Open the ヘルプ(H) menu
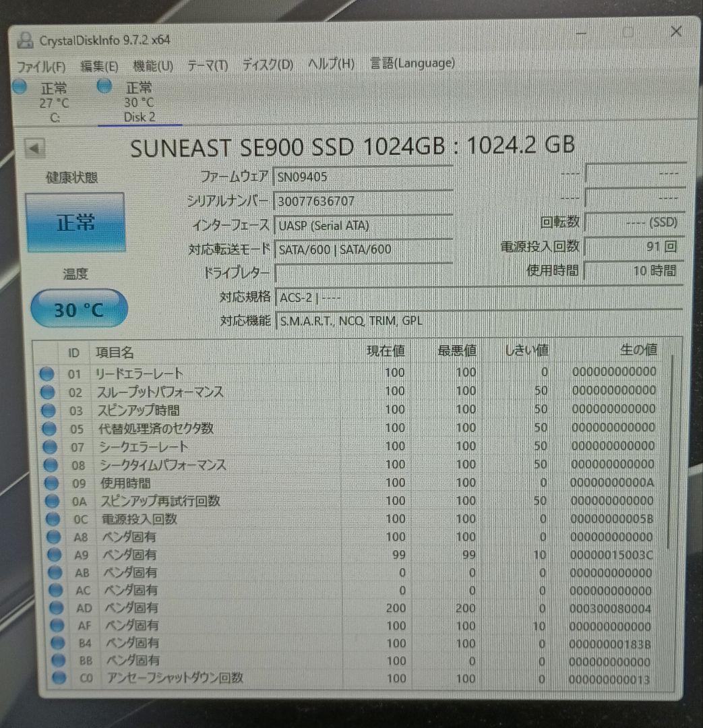Image resolution: width=703 pixels, height=728 pixels. pos(331,63)
